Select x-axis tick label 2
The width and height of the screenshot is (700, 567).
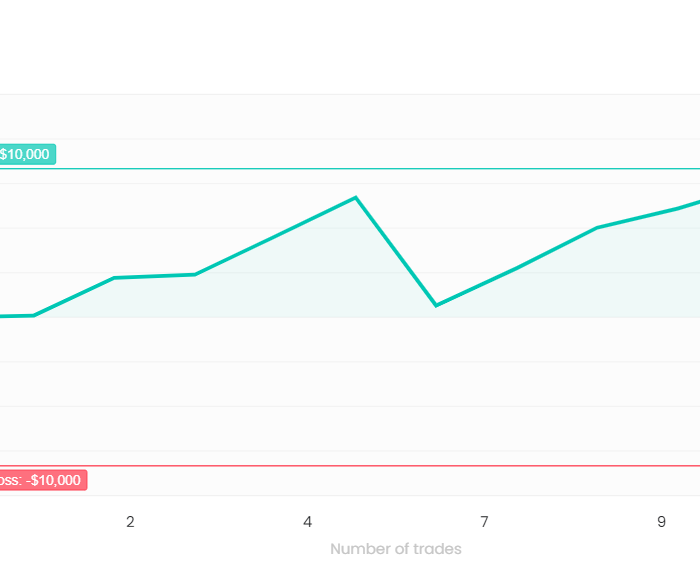pyautogui.click(x=130, y=521)
